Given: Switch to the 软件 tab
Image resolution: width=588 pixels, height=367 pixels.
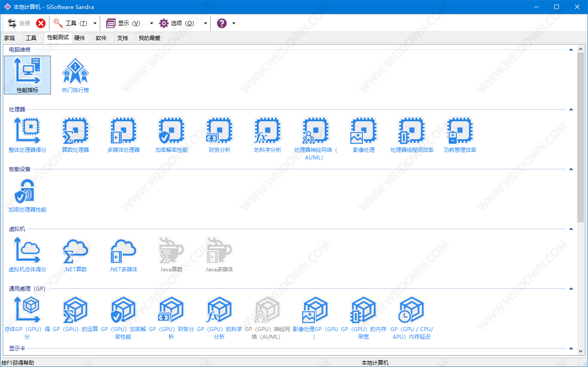Looking at the screenshot, I should [x=101, y=38].
